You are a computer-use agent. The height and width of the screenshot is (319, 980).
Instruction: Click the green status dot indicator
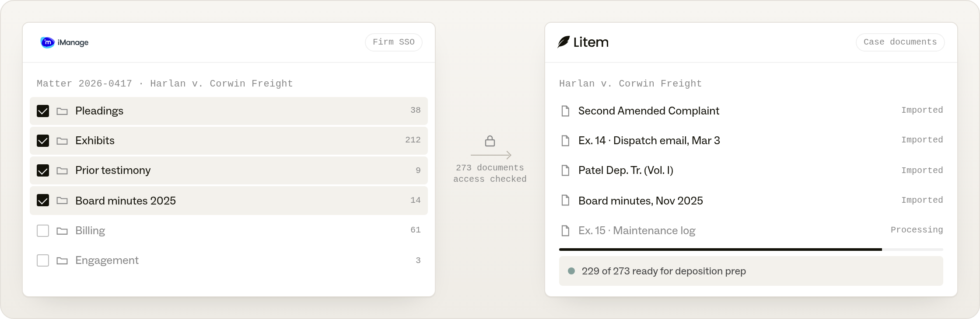pyautogui.click(x=571, y=271)
